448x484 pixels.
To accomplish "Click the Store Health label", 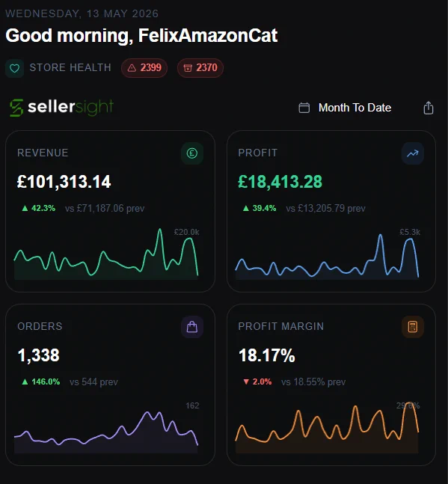I will click(70, 67).
